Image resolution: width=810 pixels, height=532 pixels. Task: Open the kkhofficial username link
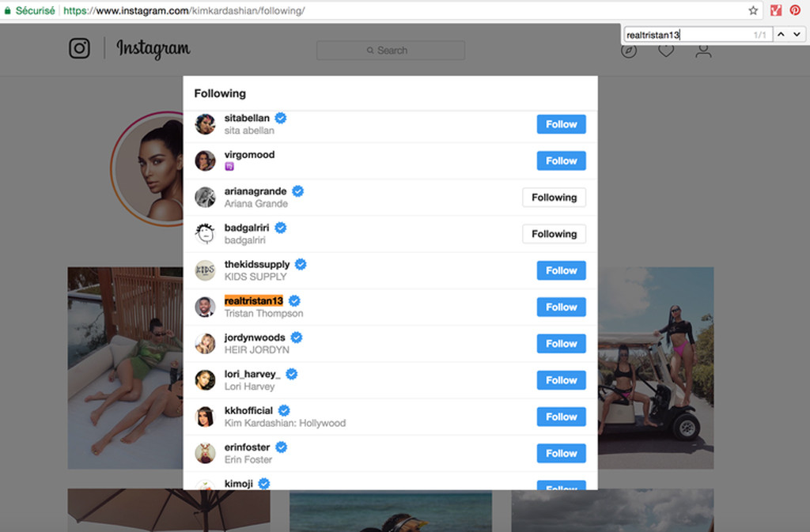coord(248,411)
